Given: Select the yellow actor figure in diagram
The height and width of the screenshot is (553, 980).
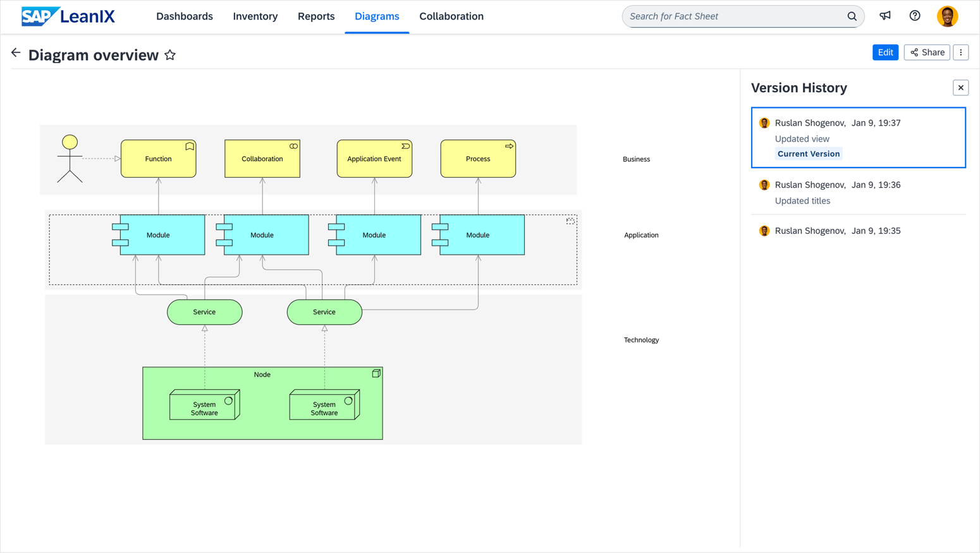Looking at the screenshot, I should [x=70, y=158].
